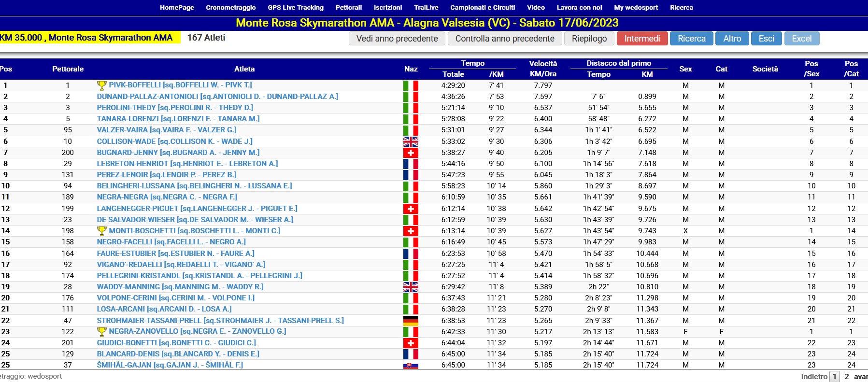Click the Esci button
Image resolution: width=868 pixels, height=382 pixels.
766,39
